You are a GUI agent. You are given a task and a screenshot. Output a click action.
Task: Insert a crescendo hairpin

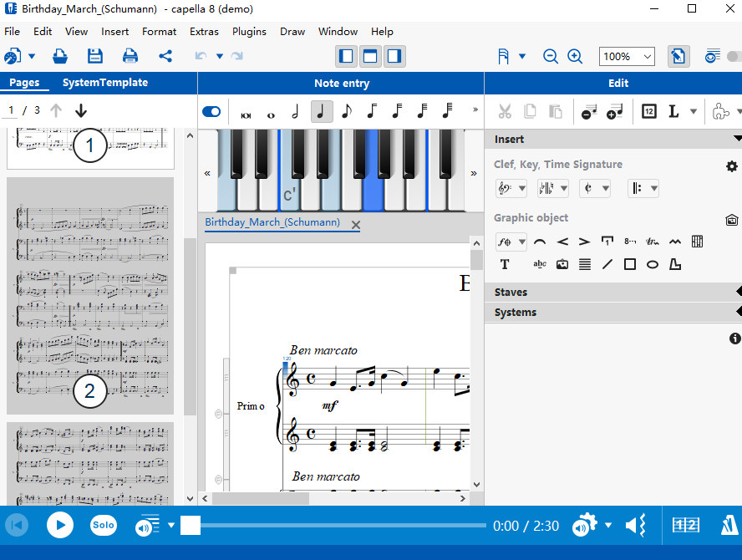(x=562, y=242)
